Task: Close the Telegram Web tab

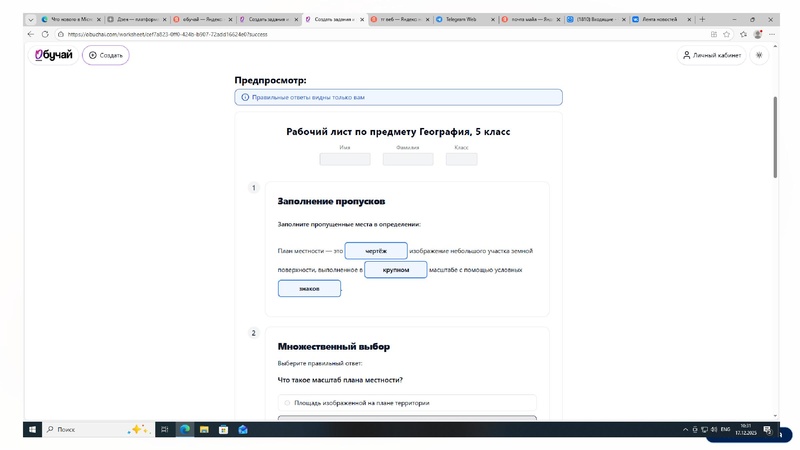Action: 493,19
